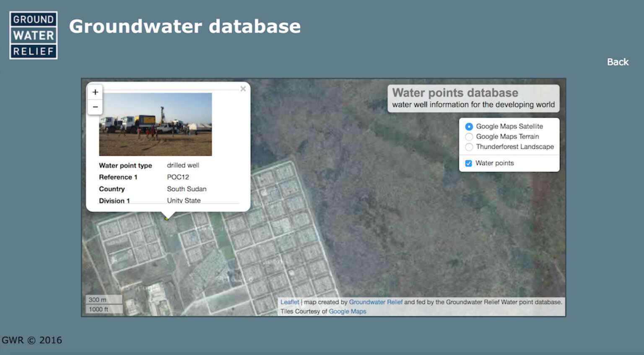Screen dimensions: 644x355
Task: Go Back to the previous page
Action: 618,62
